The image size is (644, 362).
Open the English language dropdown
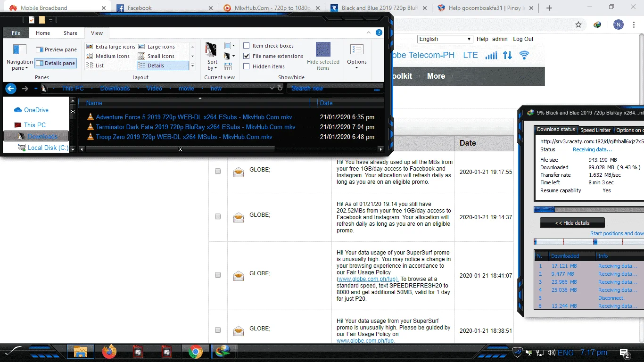[445, 39]
